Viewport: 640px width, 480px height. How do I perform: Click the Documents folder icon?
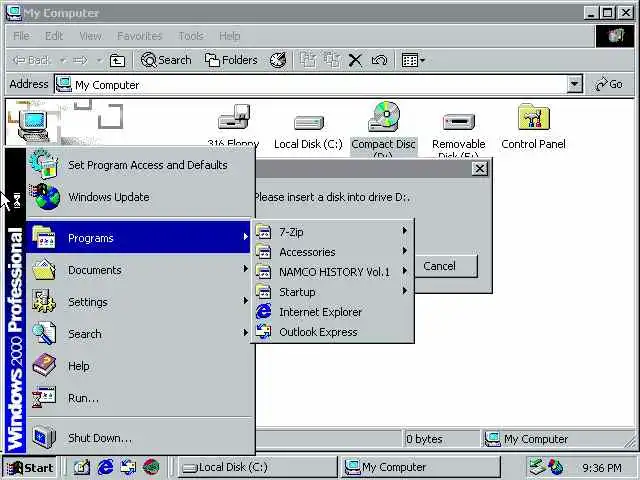point(44,269)
